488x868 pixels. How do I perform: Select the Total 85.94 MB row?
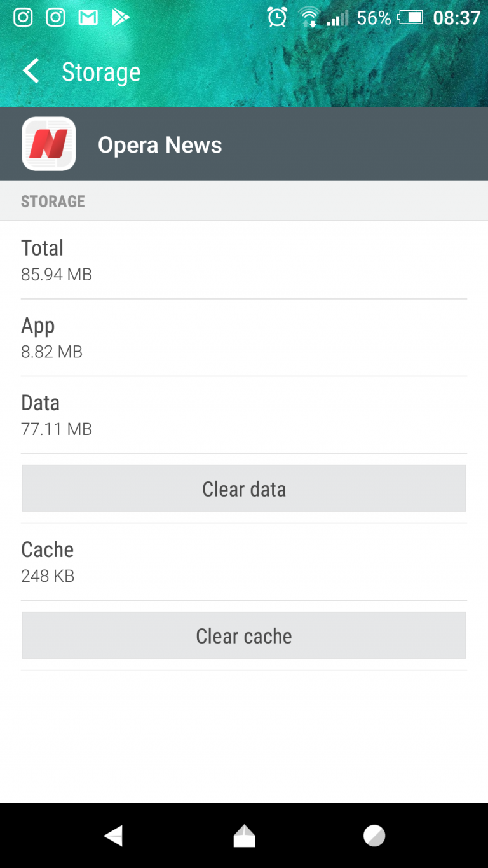point(244,260)
